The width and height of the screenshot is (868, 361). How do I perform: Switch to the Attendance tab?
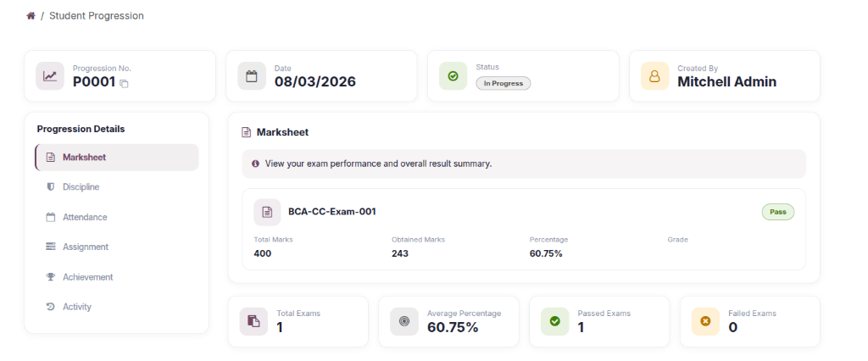click(117, 217)
